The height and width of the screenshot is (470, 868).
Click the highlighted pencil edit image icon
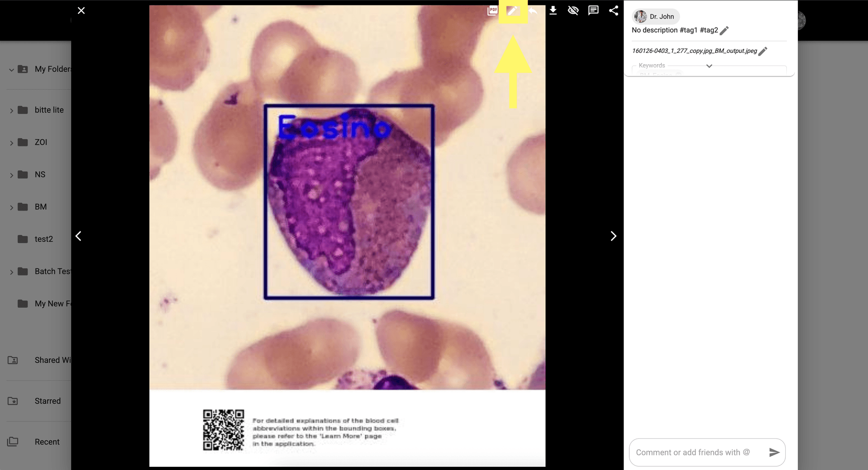click(513, 11)
